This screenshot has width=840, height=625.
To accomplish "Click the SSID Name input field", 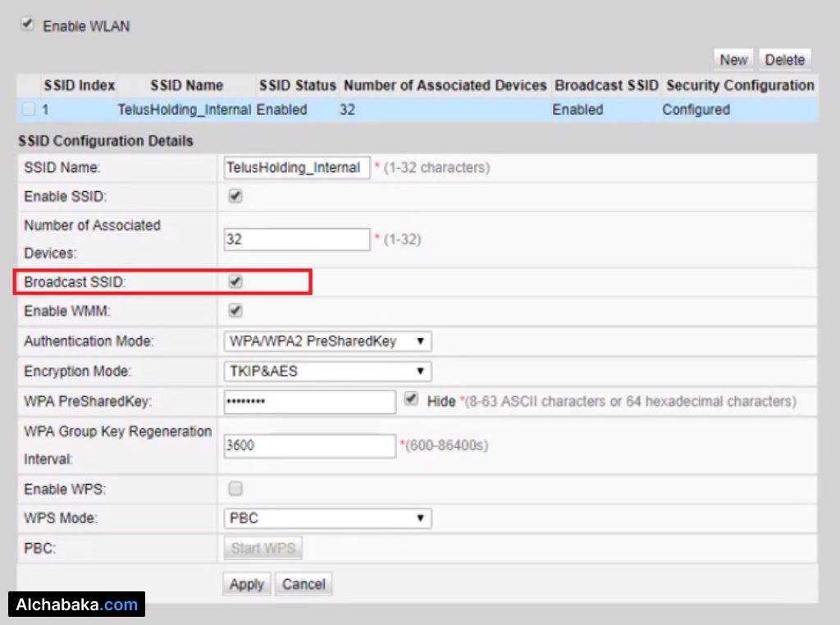I will 296,167.
